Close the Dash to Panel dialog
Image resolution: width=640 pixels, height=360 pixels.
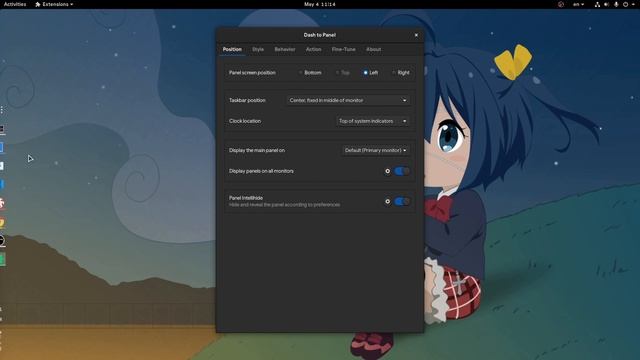coord(416,35)
